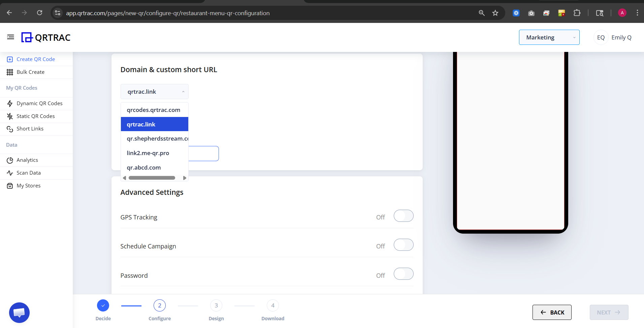Image resolution: width=644 pixels, height=328 pixels.
Task: Enable GPS Tracking
Action: (x=403, y=216)
